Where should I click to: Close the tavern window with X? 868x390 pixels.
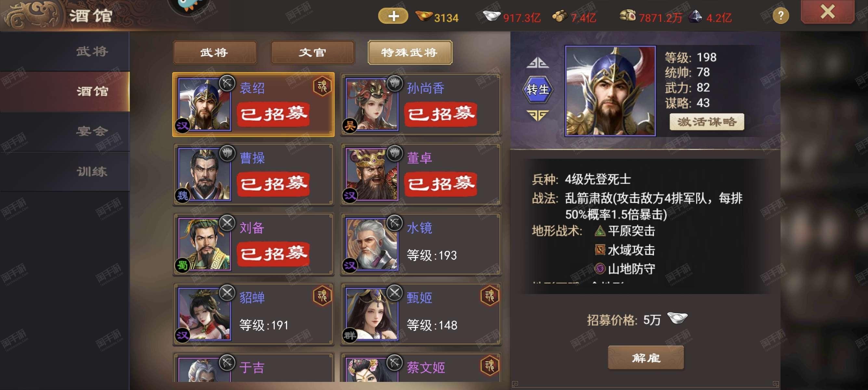tap(827, 12)
